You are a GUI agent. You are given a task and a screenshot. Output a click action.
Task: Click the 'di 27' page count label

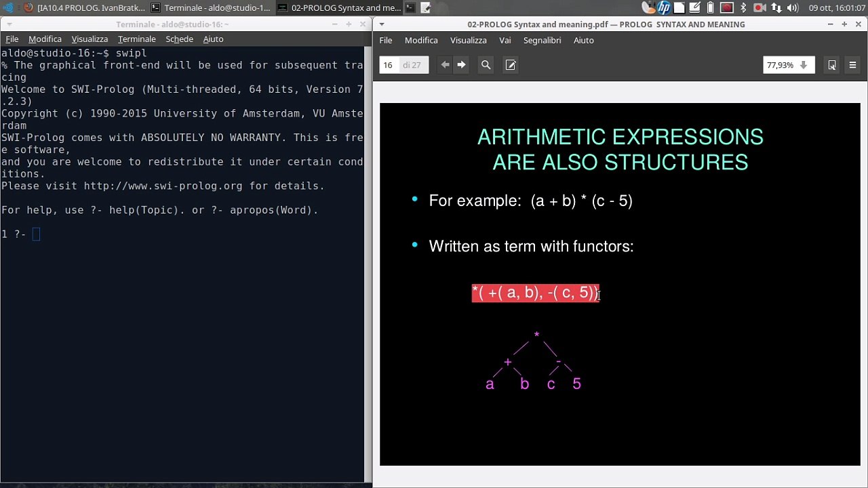click(x=412, y=65)
